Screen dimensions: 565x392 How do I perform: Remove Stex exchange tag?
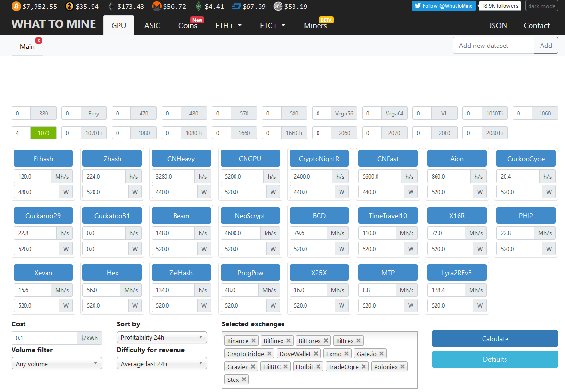point(244,380)
